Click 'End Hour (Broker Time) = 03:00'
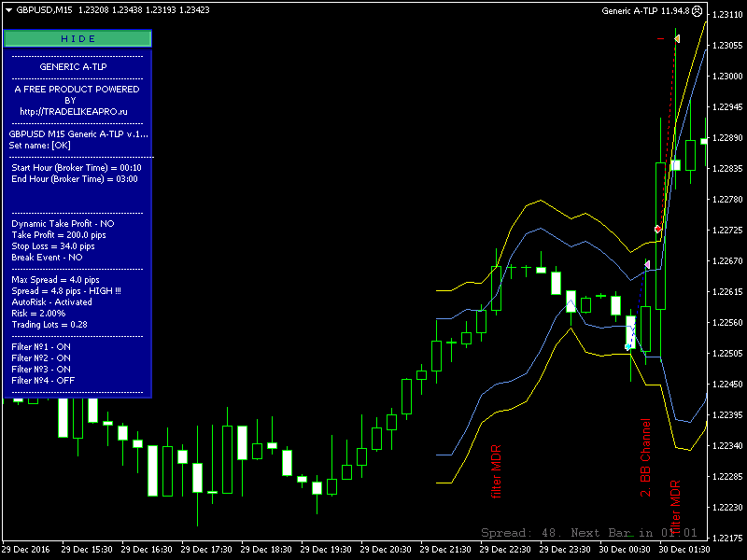This screenshot has width=747, height=560. click(75, 179)
